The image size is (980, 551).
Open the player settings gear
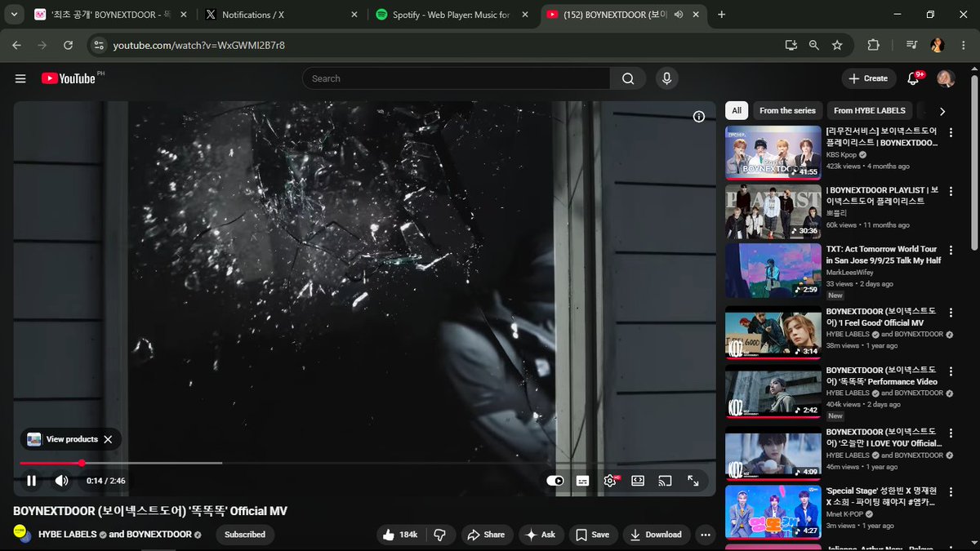pyautogui.click(x=610, y=481)
